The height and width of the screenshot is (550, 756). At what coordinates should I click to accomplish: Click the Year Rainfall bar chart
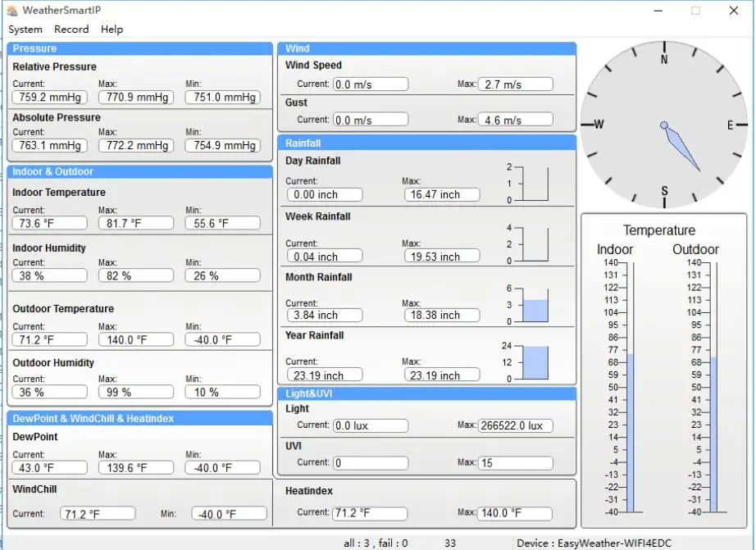535,362
